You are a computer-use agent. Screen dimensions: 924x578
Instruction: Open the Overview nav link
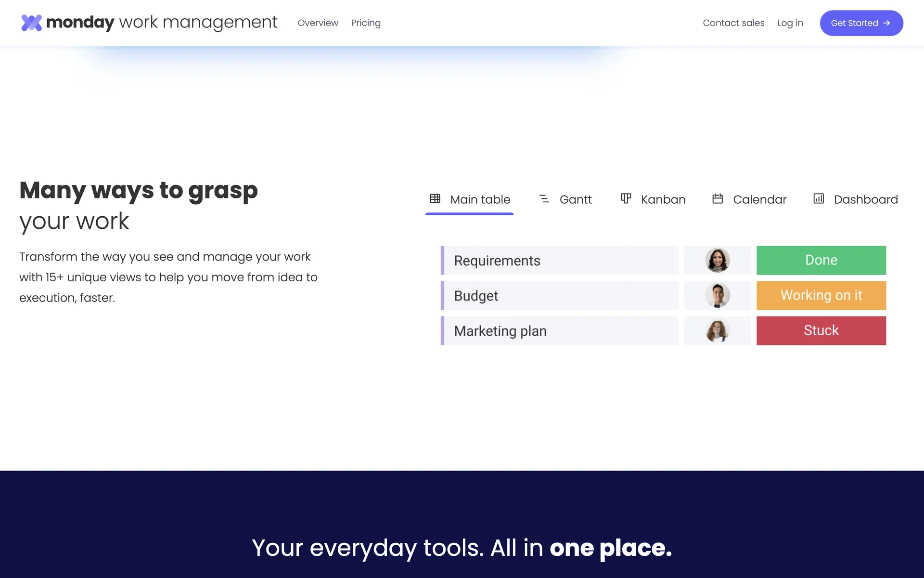(318, 23)
